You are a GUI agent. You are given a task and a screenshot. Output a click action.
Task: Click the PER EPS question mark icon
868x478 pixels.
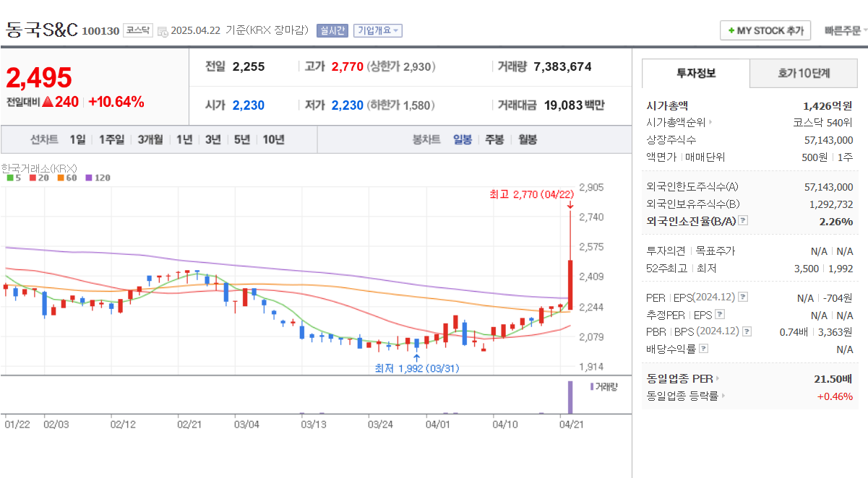click(x=742, y=297)
